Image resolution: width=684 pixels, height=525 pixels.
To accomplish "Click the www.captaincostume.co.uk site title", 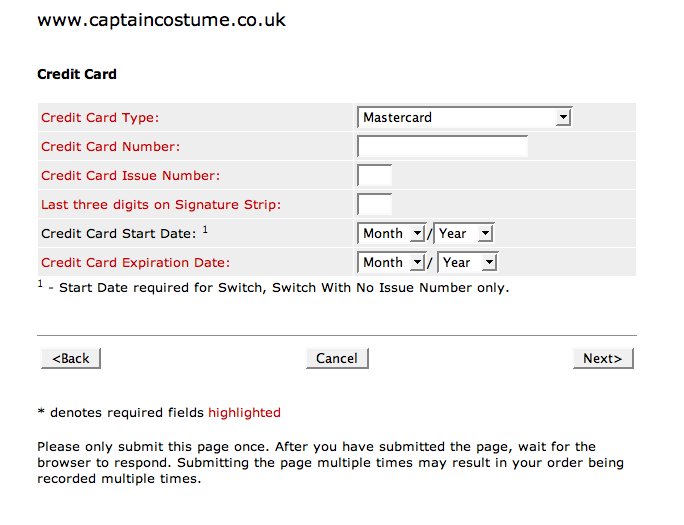I will tap(161, 20).
